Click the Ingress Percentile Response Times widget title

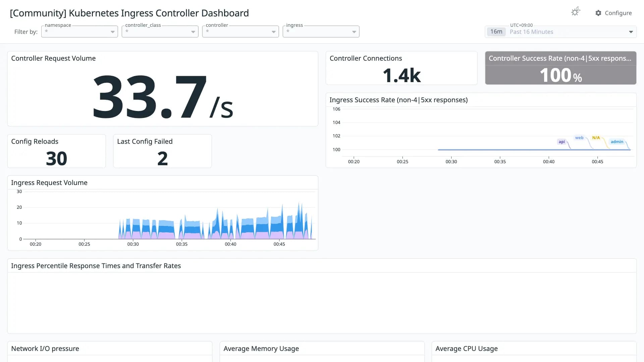click(x=96, y=266)
